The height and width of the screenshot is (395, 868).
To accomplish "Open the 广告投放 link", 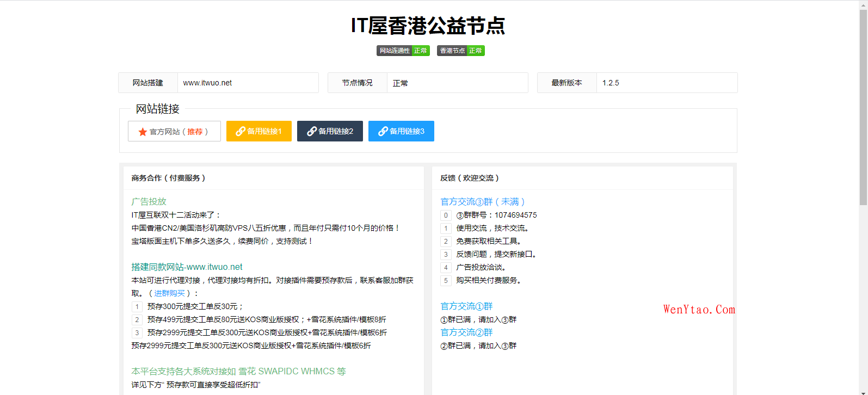I will (149, 201).
